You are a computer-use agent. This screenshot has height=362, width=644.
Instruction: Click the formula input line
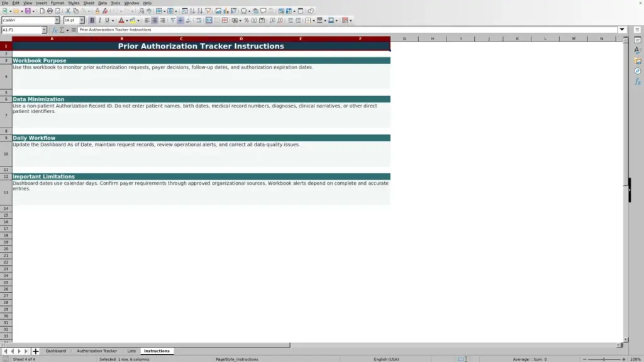coord(347,30)
